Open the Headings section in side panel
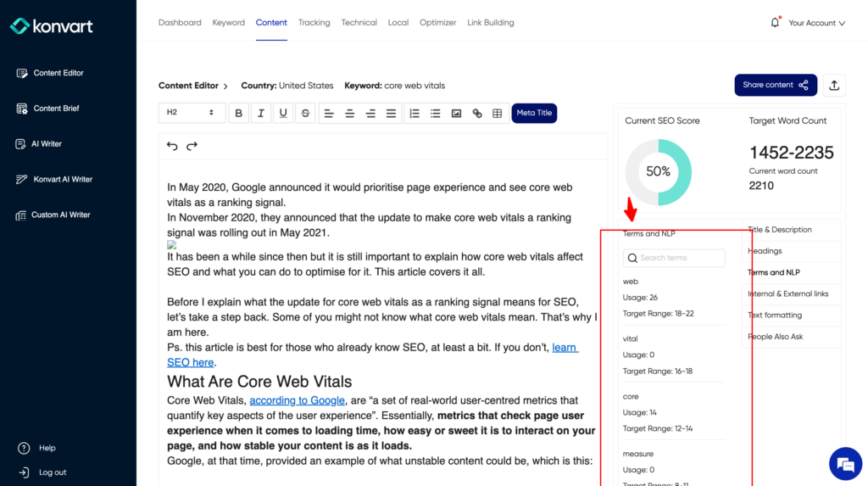This screenshot has width=868, height=486. coord(765,251)
